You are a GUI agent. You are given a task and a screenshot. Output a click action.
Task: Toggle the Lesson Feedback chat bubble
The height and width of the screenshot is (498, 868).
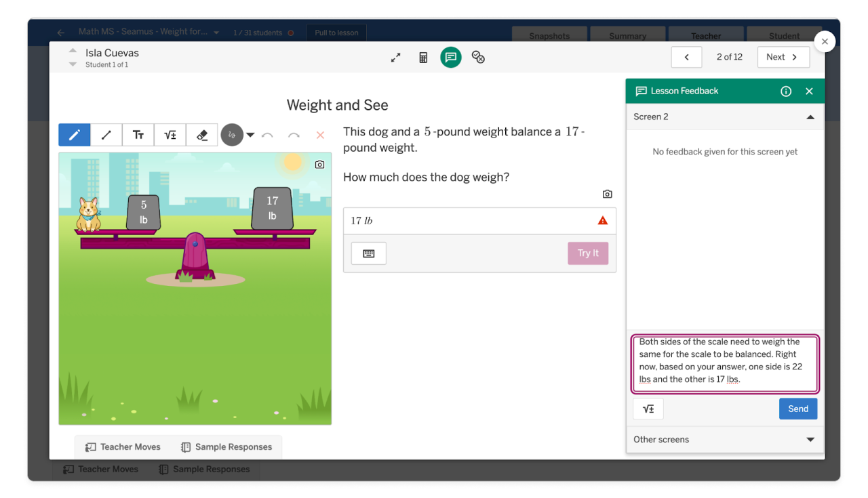450,57
